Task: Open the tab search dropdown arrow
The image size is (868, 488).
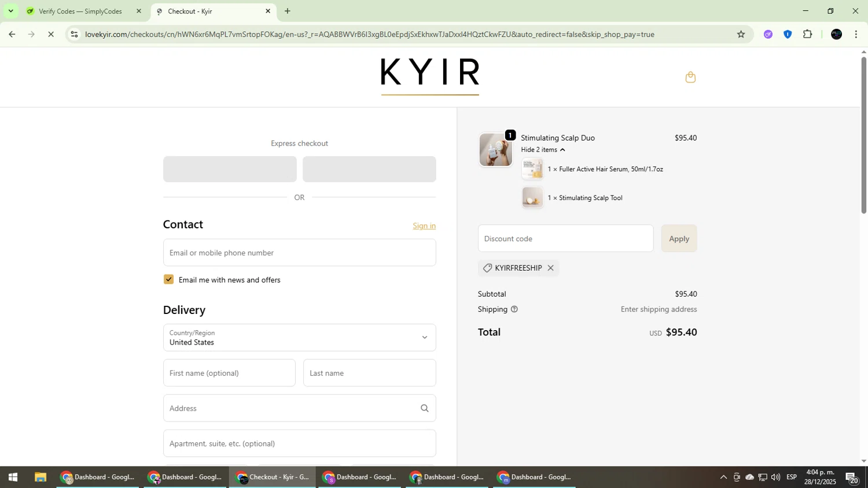Action: click(x=10, y=11)
